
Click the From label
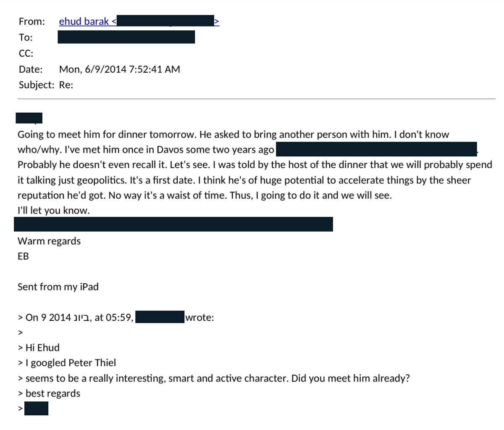click(31, 21)
